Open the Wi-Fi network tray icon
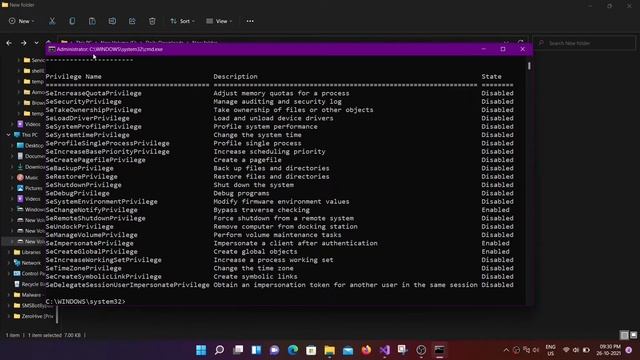The height and width of the screenshot is (360, 640). [x=566, y=350]
